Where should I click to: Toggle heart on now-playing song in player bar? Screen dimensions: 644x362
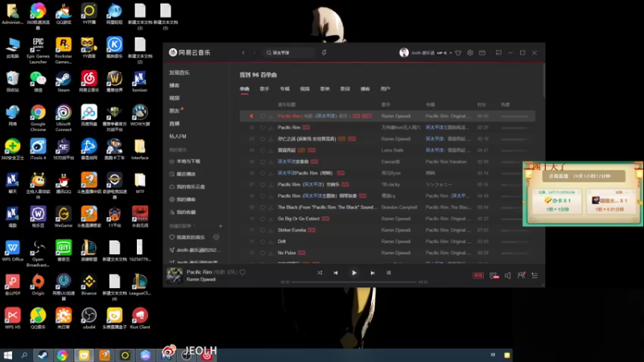pos(243,272)
